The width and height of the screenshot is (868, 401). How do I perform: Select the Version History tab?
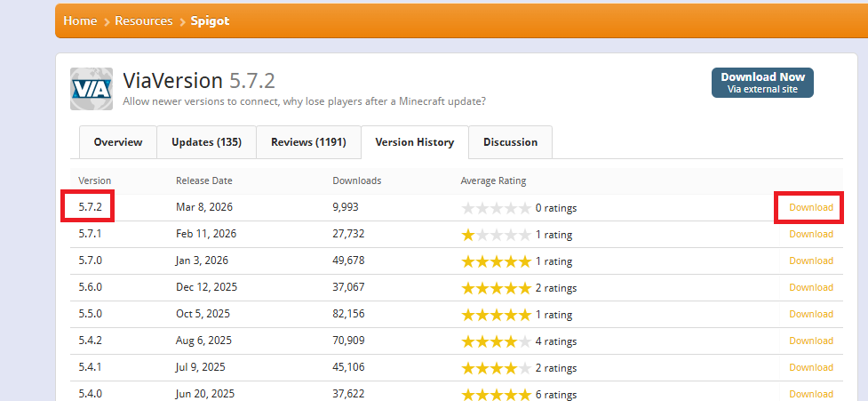click(414, 142)
